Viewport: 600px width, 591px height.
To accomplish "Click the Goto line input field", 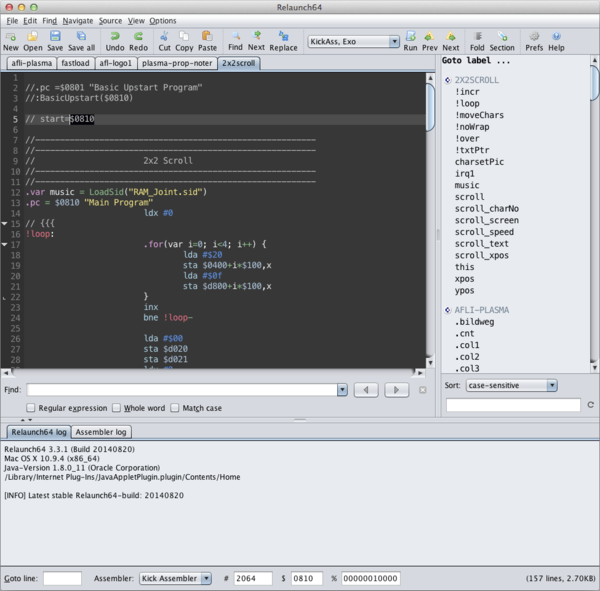I will click(62, 578).
